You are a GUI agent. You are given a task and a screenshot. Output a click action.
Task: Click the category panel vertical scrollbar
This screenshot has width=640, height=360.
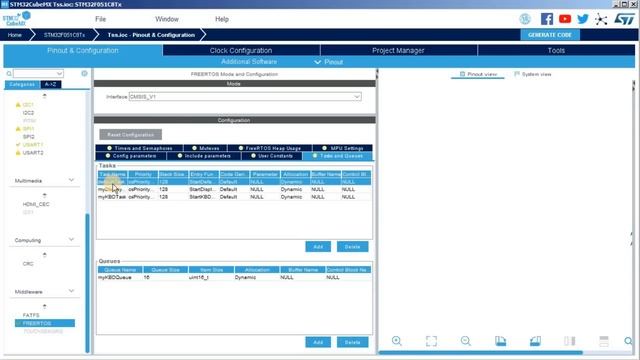87,283
